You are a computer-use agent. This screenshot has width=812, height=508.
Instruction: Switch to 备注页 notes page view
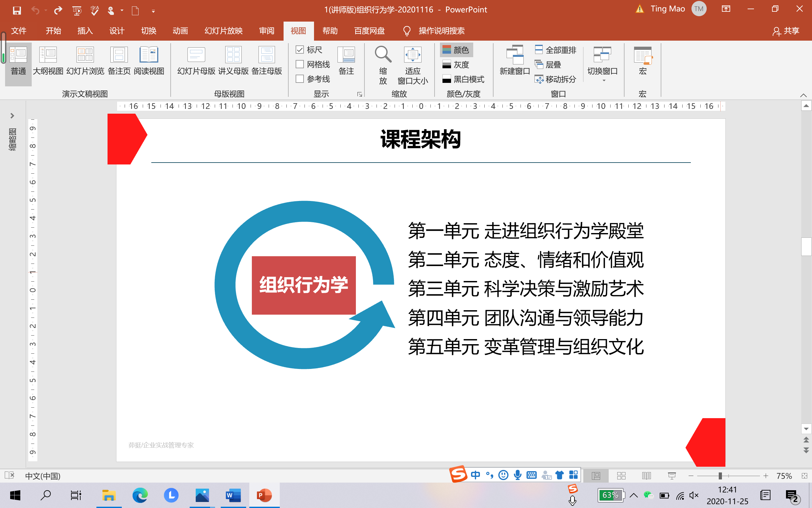(x=119, y=61)
